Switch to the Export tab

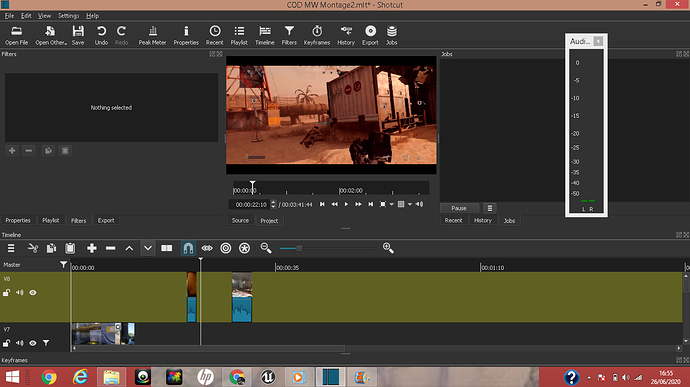click(106, 220)
